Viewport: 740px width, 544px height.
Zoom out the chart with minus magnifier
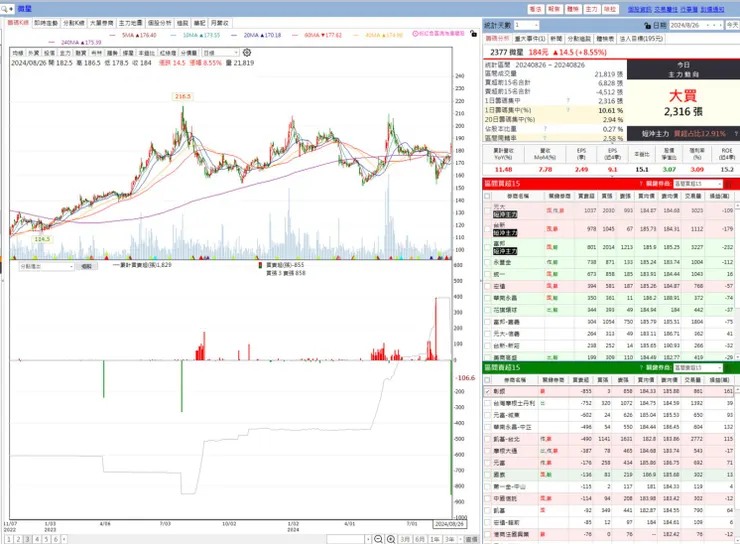[x=378, y=539]
